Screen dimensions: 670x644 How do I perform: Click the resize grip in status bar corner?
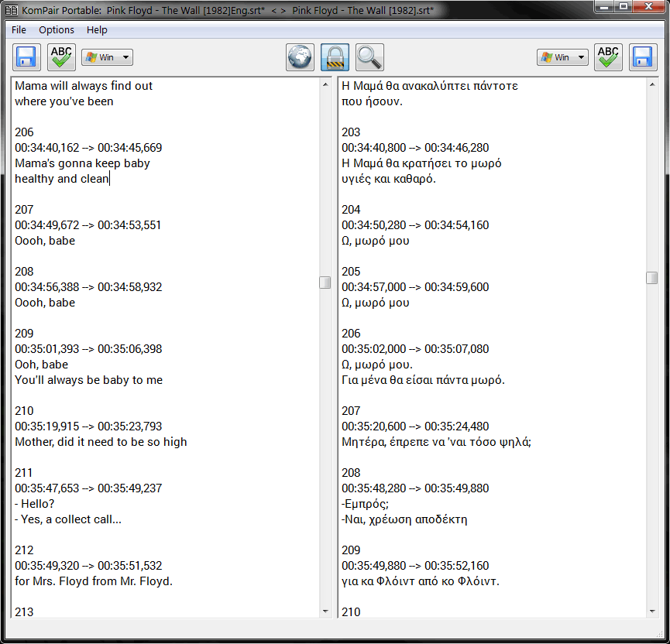point(660,634)
